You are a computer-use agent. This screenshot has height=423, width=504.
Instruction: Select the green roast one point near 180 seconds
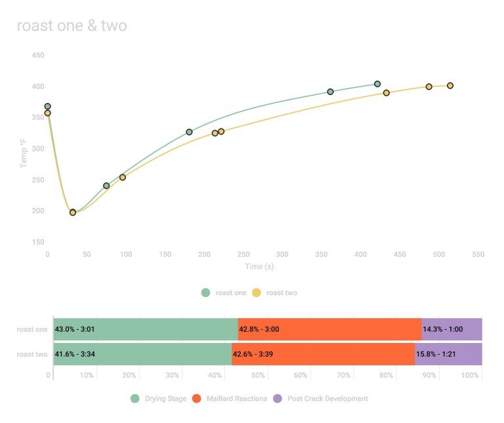[x=189, y=132]
